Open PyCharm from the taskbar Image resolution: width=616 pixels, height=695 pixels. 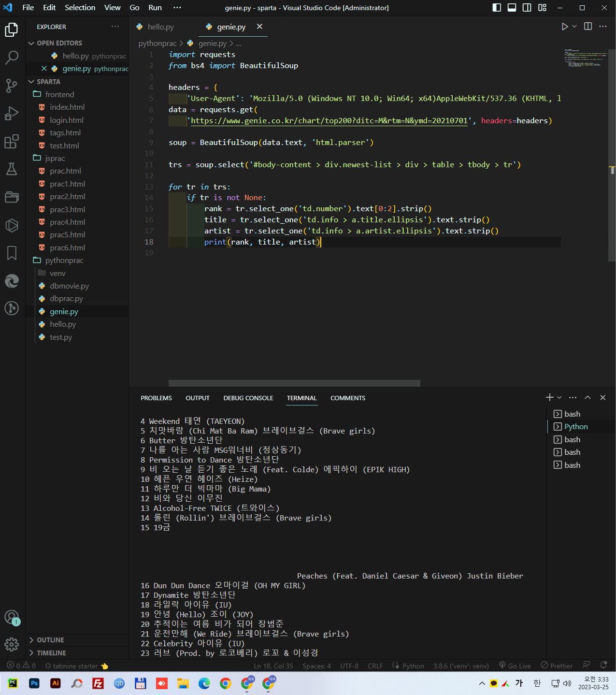(x=13, y=683)
